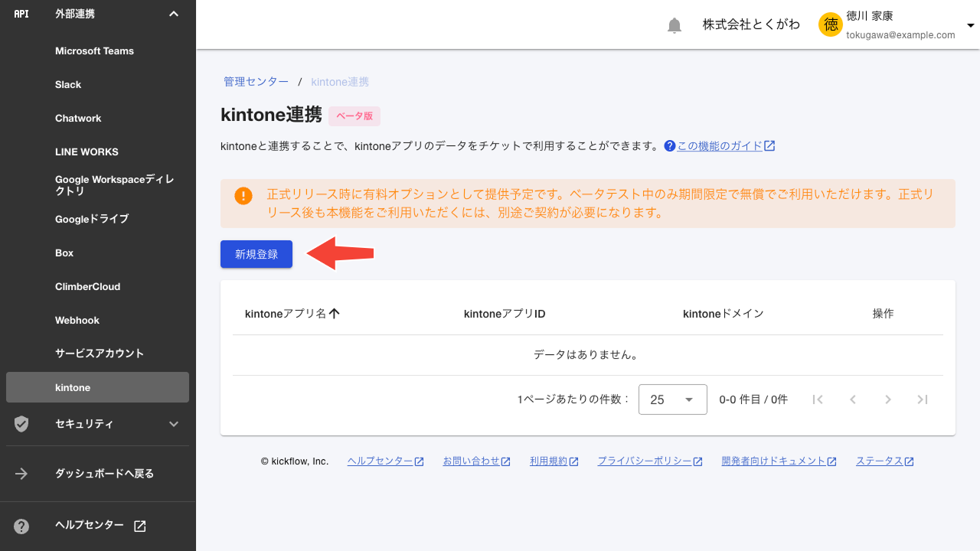The image size is (980, 551).
Task: Click the security shield icon
Action: click(x=21, y=424)
